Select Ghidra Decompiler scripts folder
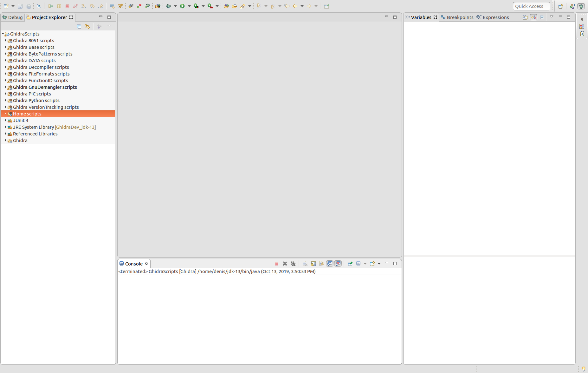This screenshot has height=373, width=588. click(41, 67)
